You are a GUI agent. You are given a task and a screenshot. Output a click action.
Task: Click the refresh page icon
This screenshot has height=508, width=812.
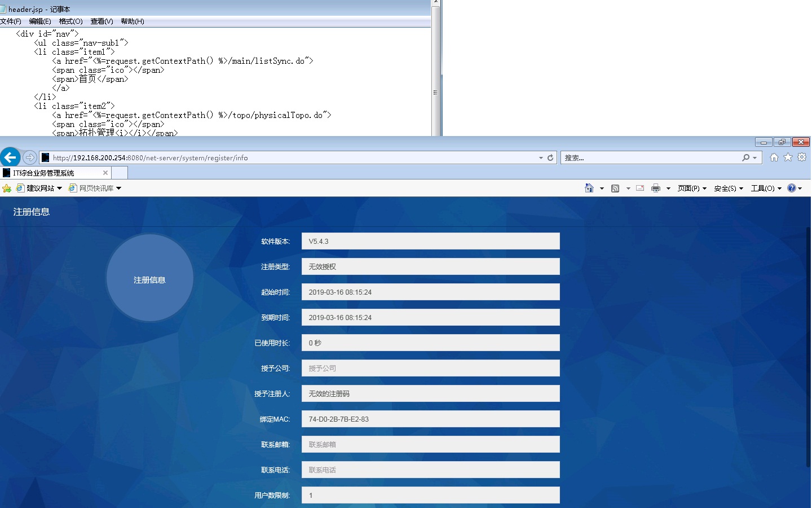(550, 158)
